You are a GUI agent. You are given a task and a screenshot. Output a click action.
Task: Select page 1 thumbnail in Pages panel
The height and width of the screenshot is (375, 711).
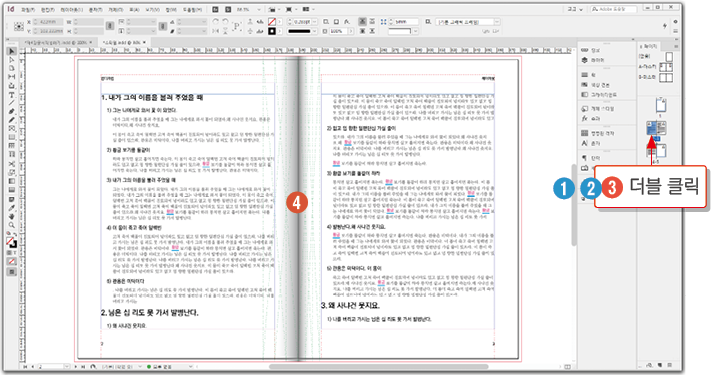(661, 105)
